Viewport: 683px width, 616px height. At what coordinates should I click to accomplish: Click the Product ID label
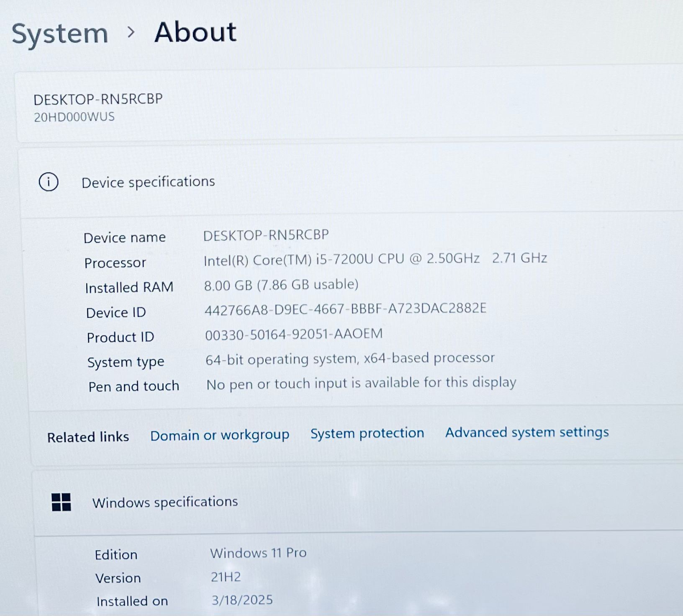click(x=121, y=337)
